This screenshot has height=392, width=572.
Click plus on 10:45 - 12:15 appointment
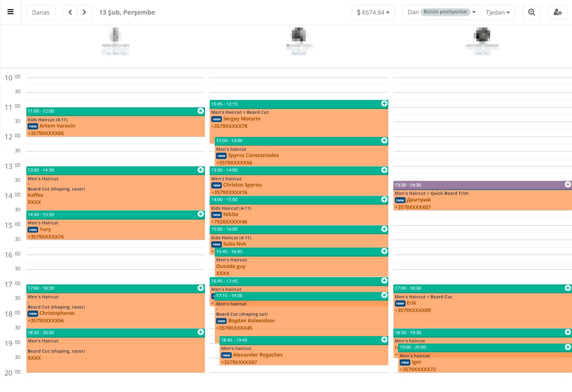point(384,104)
